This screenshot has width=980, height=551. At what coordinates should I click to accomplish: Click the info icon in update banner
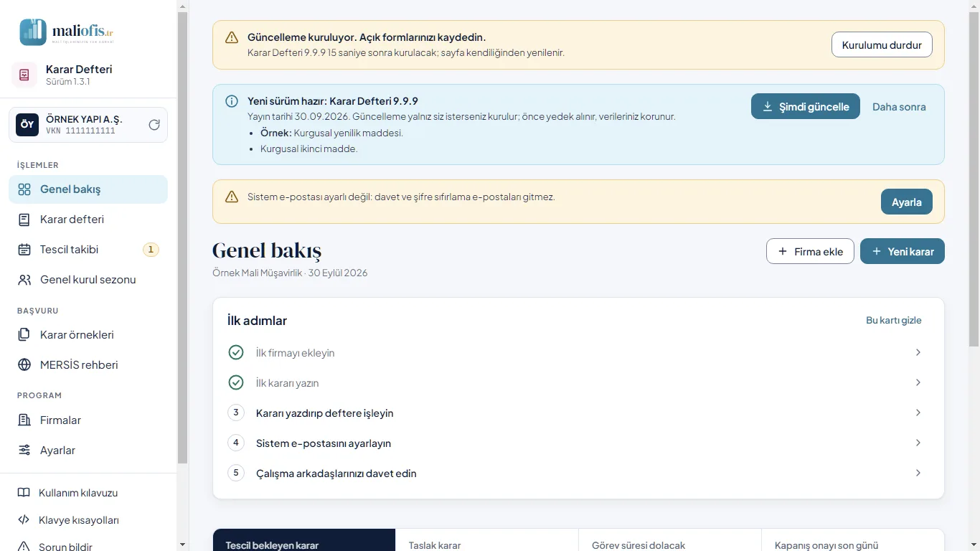click(x=232, y=101)
